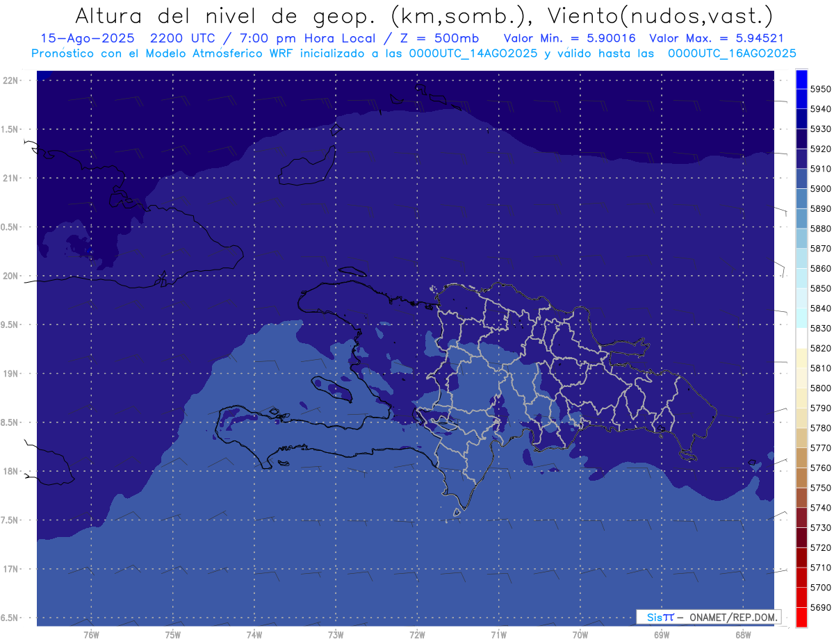Pick the swatch between 5900 and 5890
The height and width of the screenshot is (644, 834).
(801, 199)
